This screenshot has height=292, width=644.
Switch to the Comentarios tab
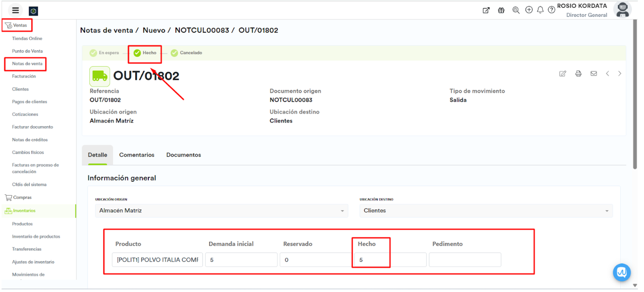(x=137, y=155)
